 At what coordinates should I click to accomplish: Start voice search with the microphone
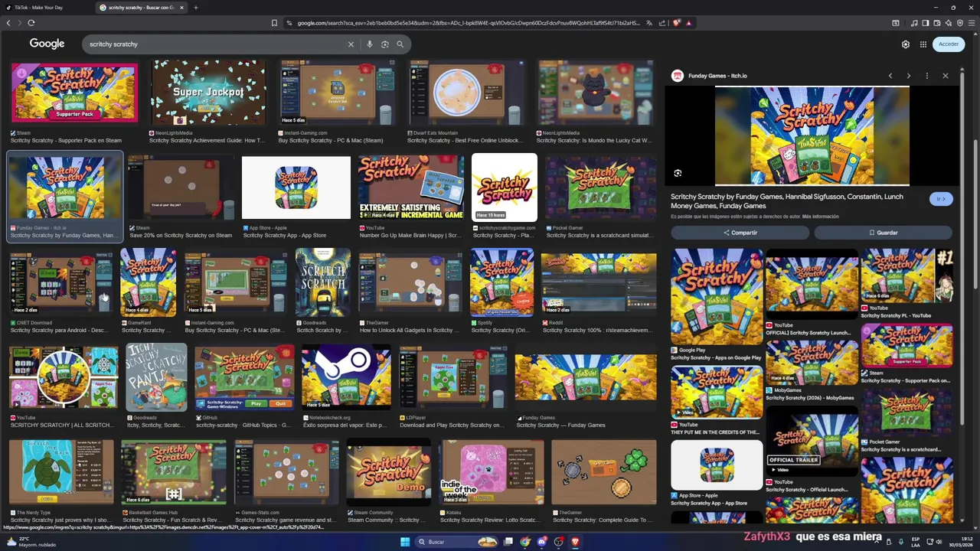coord(369,44)
